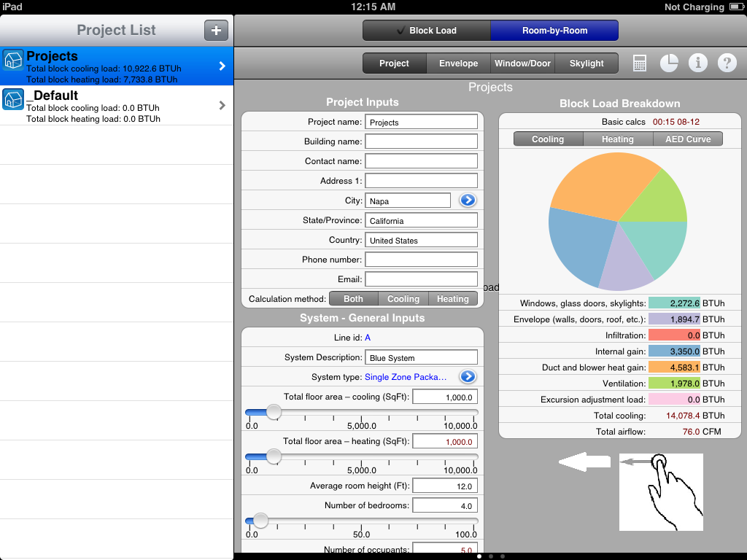
Task: Select _Default item in Project List
Action: (x=117, y=105)
